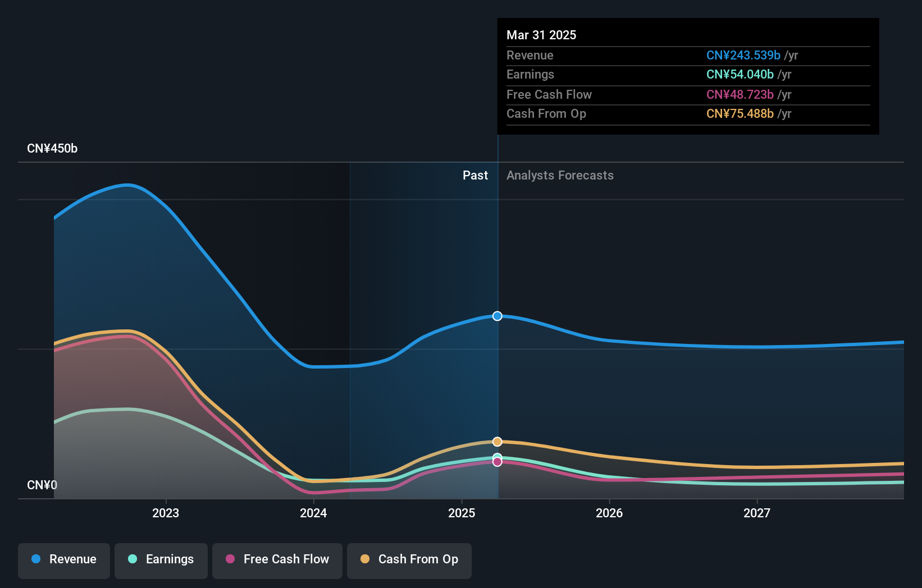922x588 pixels.
Task: Click the Free Cash Flow legend button
Action: pos(277,560)
